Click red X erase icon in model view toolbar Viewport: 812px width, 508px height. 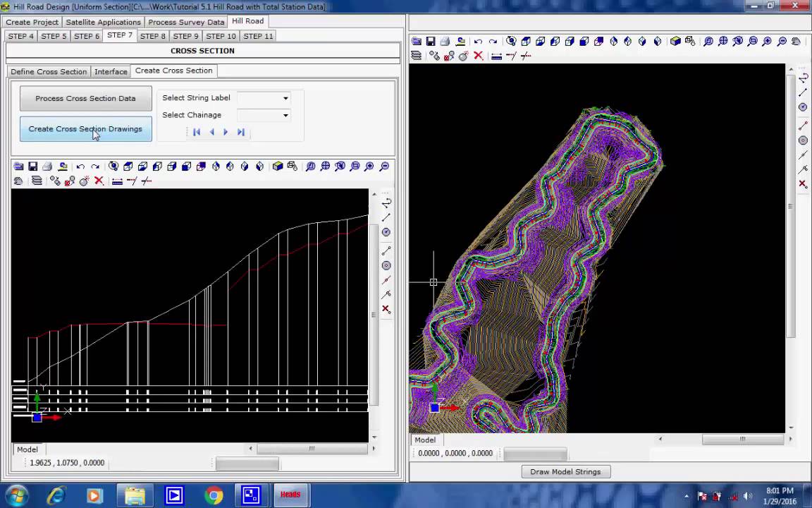(x=479, y=56)
